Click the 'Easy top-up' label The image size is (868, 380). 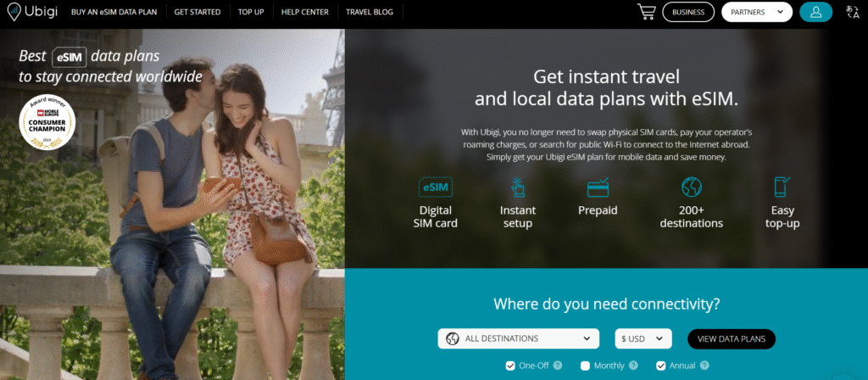782,217
